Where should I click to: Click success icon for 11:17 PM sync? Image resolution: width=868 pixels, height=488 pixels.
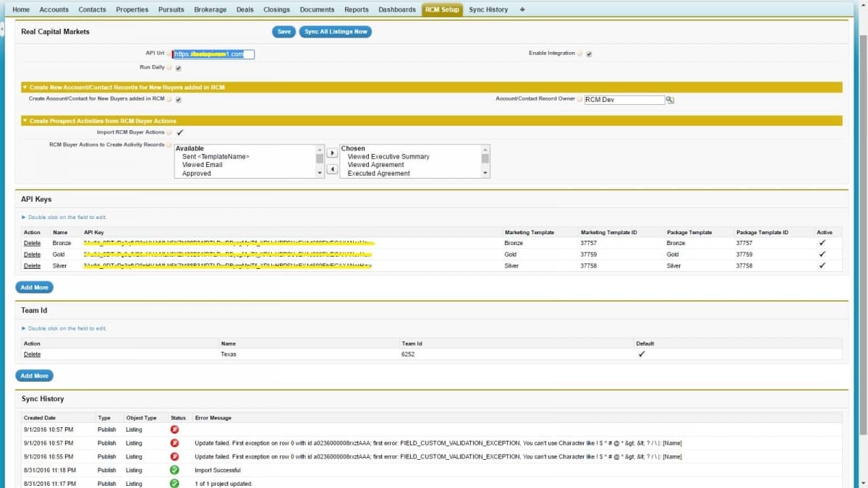174,483
